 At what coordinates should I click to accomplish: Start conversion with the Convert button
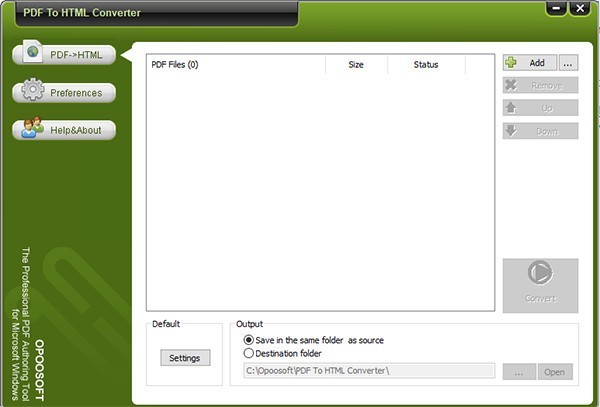[540, 286]
